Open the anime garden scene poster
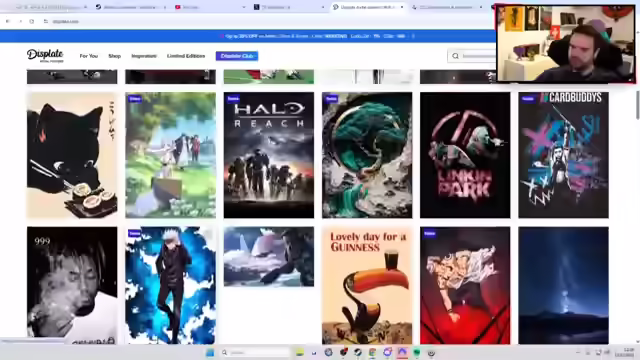 (170, 155)
